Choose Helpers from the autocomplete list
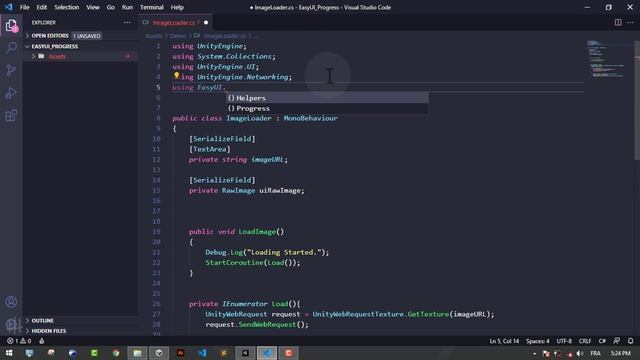 pos(327,98)
